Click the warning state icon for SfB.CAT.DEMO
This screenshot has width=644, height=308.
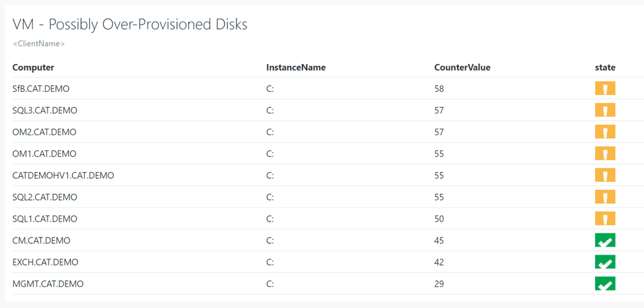click(605, 89)
